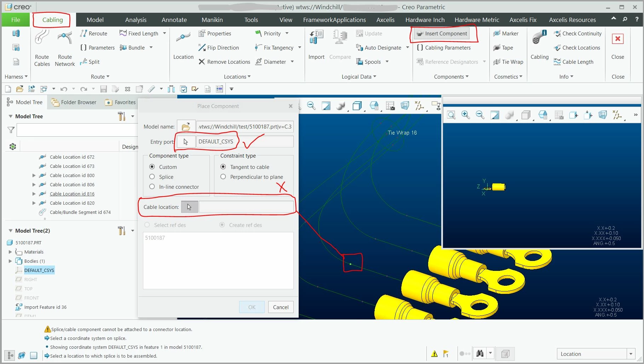644x364 pixels.
Task: Select Tangent to cable constraint
Action: tap(223, 166)
